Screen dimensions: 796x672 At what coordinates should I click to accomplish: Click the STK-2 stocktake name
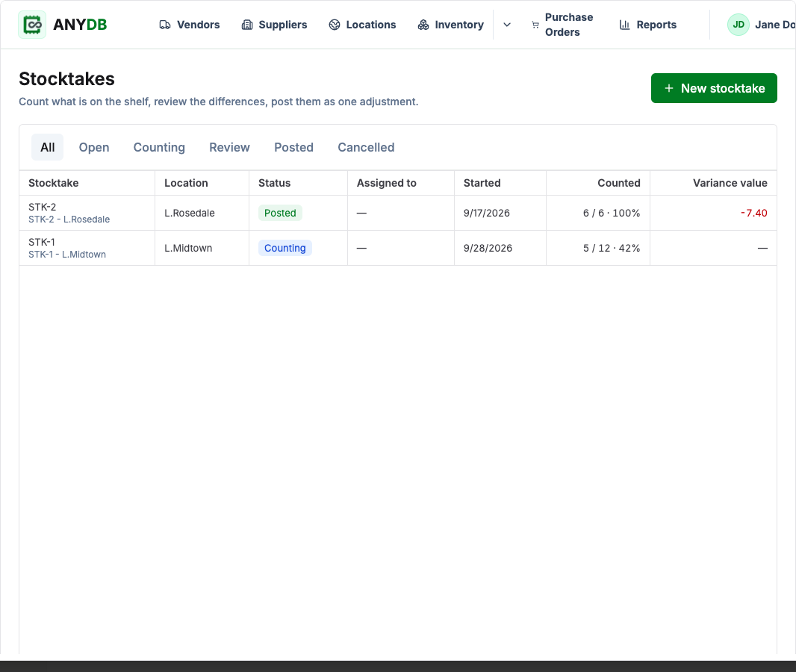(42, 207)
